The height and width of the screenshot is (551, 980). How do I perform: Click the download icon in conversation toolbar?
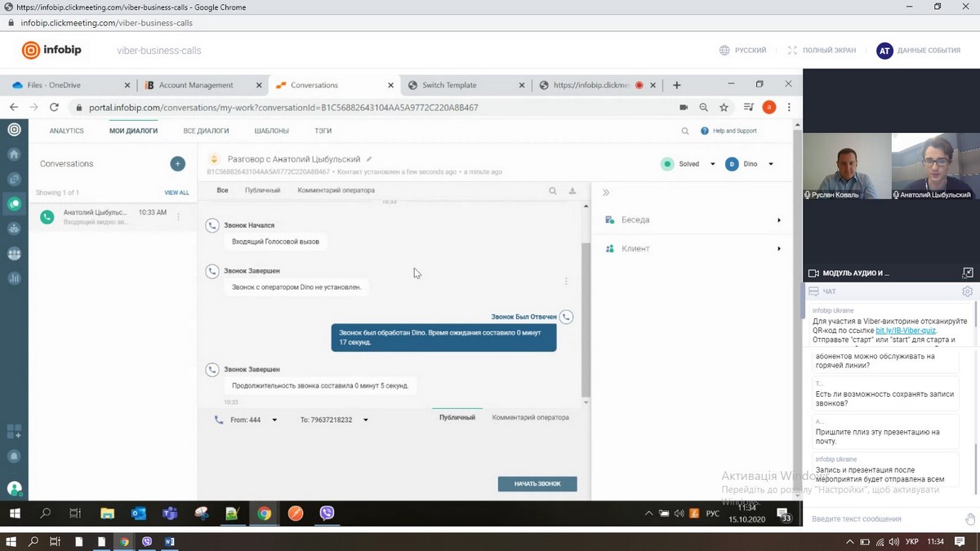point(572,191)
